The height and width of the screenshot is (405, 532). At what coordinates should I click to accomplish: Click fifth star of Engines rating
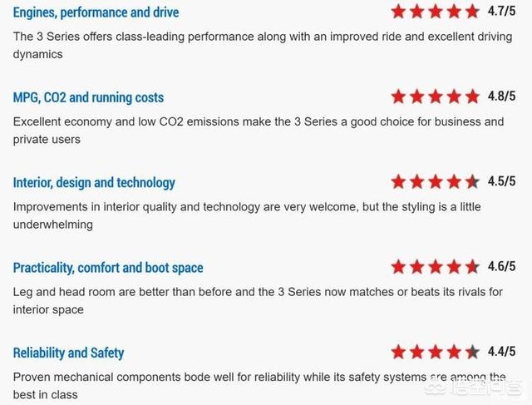pos(472,12)
